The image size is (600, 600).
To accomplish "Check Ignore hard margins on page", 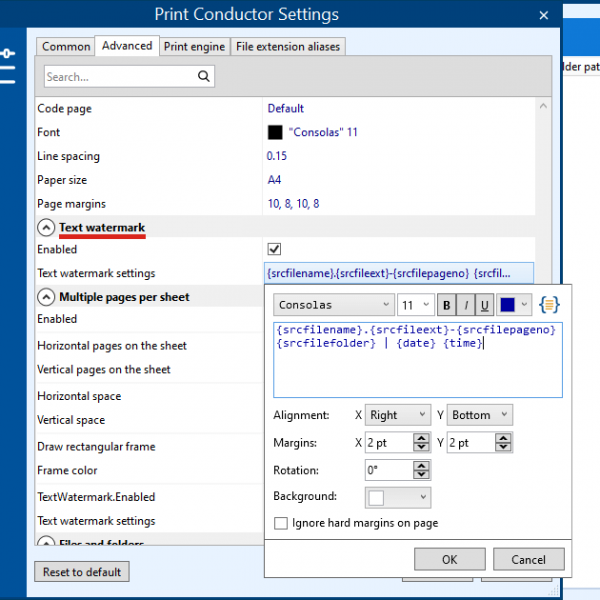I will click(x=281, y=523).
